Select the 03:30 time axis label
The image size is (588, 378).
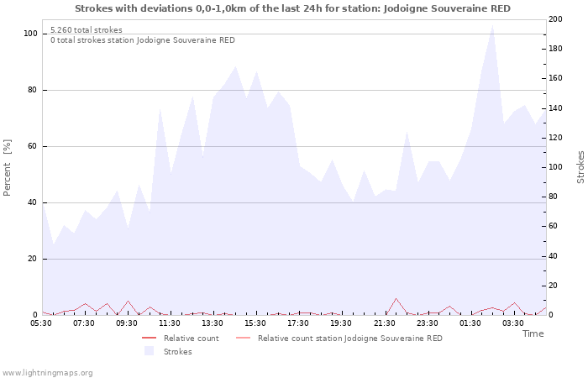(512, 323)
